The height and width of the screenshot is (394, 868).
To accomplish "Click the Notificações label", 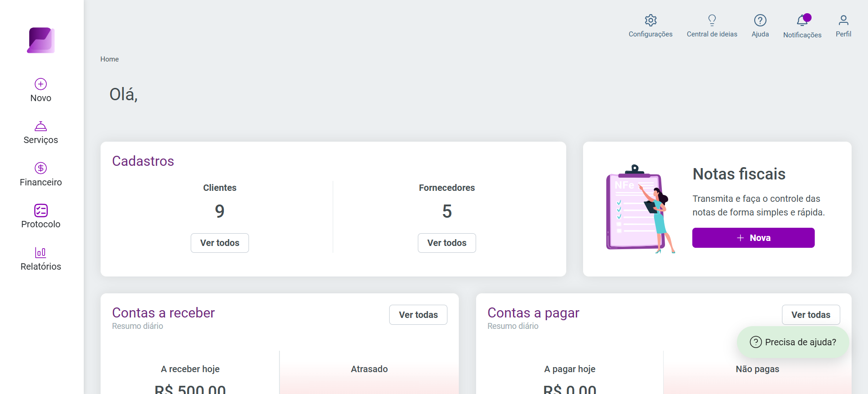I will (802, 35).
